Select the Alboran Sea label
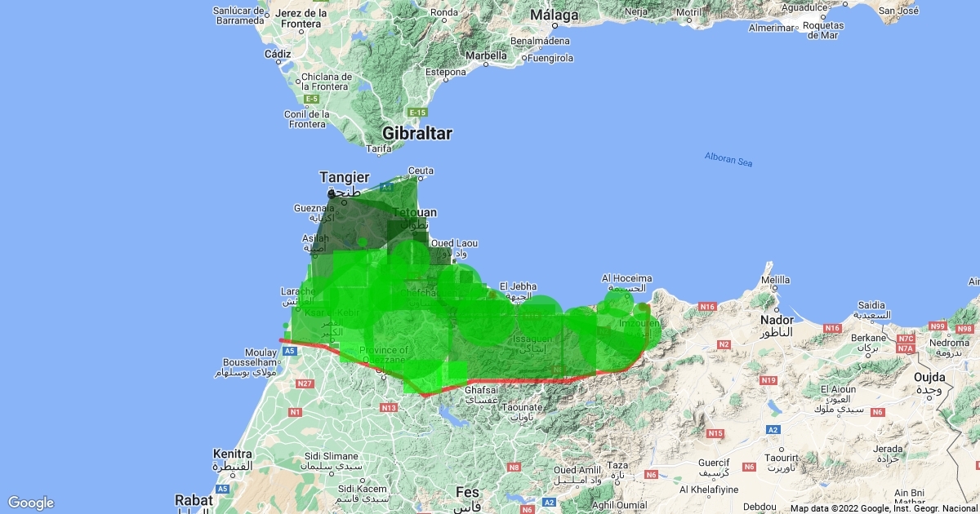This screenshot has width=980, height=514. tap(728, 159)
